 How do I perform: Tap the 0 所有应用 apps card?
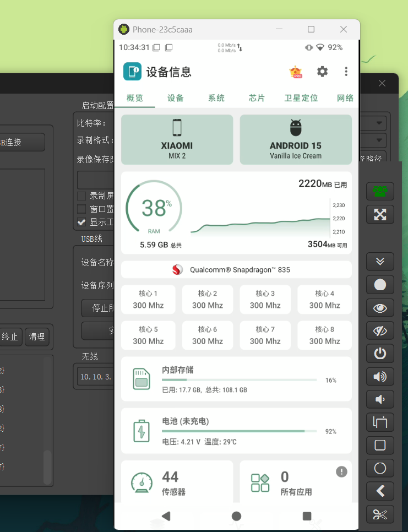click(x=296, y=482)
